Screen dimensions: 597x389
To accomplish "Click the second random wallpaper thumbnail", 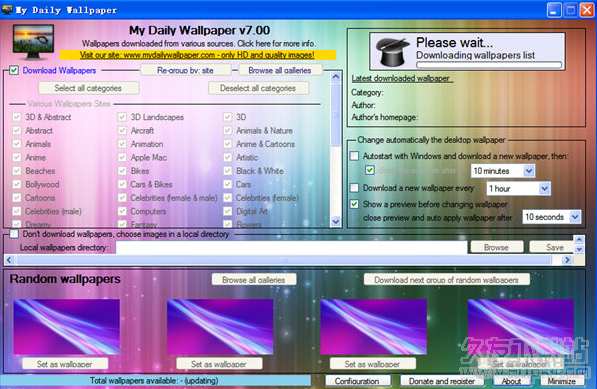I will (220, 327).
